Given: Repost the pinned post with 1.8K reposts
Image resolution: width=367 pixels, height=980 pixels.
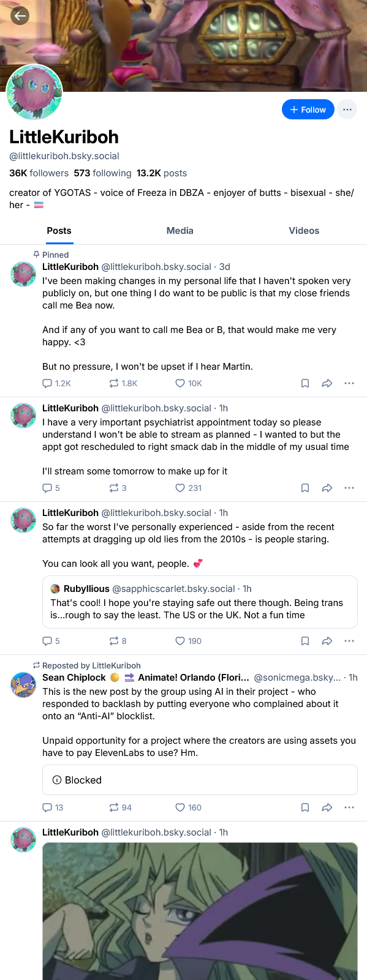Looking at the screenshot, I should [123, 383].
